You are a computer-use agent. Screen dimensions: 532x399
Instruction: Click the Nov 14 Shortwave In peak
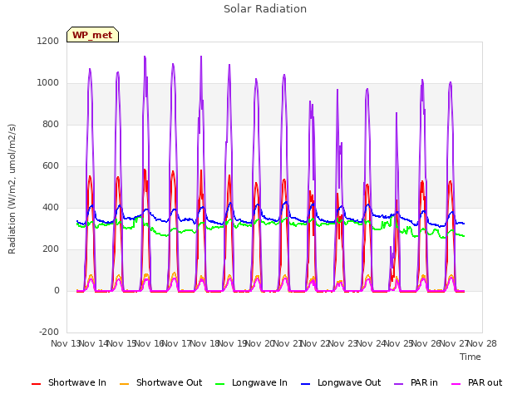90,176
